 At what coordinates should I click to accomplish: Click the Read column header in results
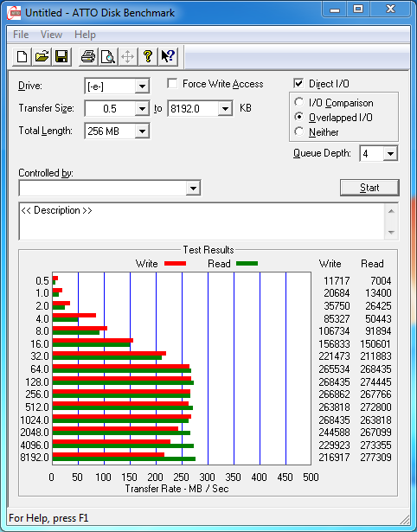click(372, 264)
